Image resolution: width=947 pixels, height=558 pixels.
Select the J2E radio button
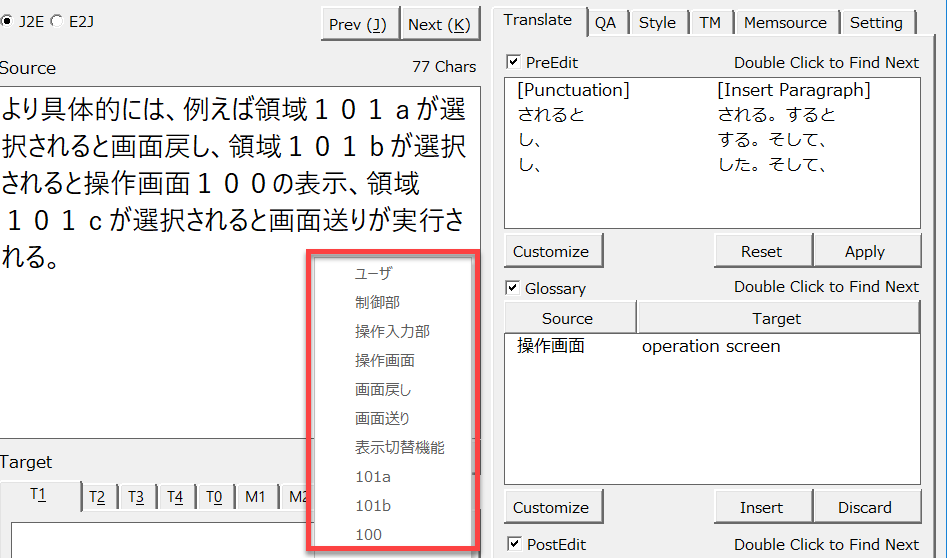click(x=7, y=20)
